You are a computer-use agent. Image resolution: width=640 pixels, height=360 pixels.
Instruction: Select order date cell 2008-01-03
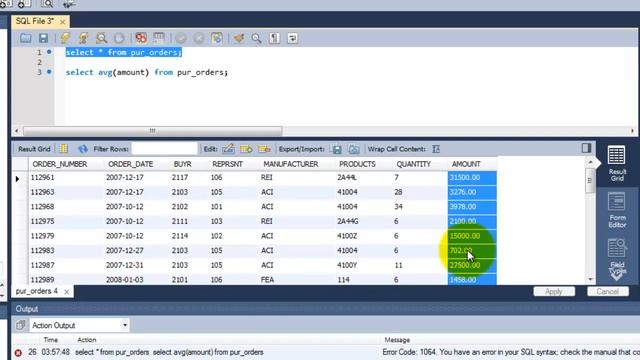point(124,280)
